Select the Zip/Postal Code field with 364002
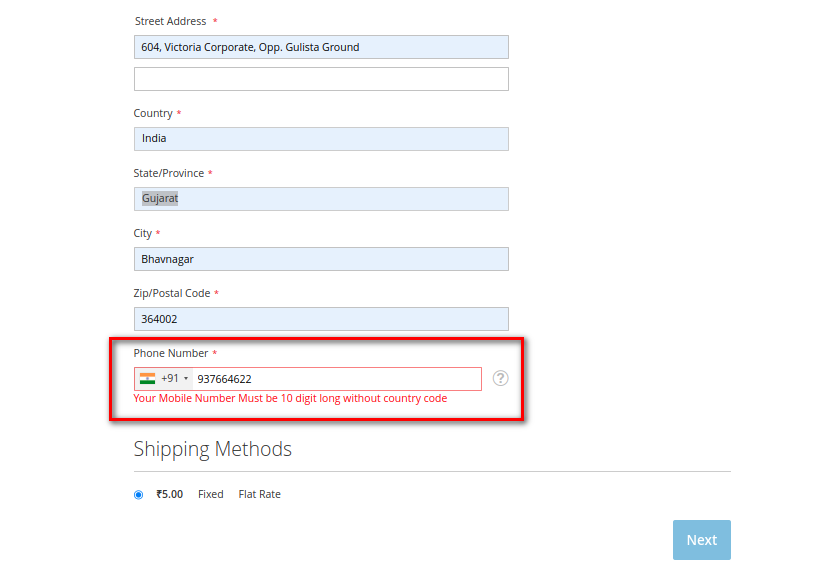Viewport: 826px width, 581px height. pos(321,319)
